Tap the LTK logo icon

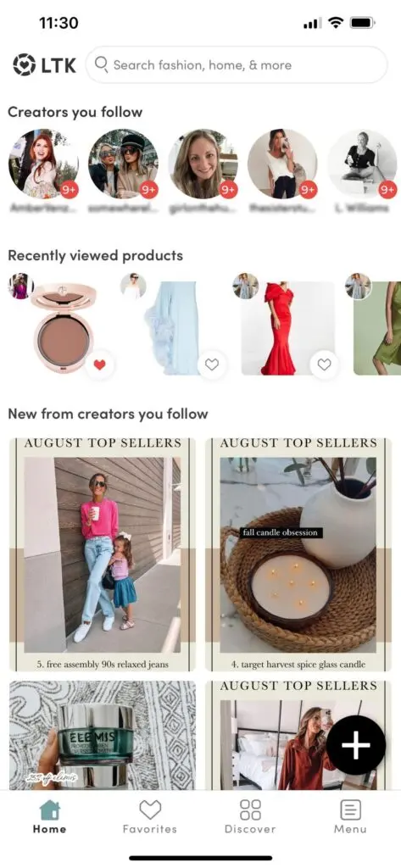pos(24,64)
